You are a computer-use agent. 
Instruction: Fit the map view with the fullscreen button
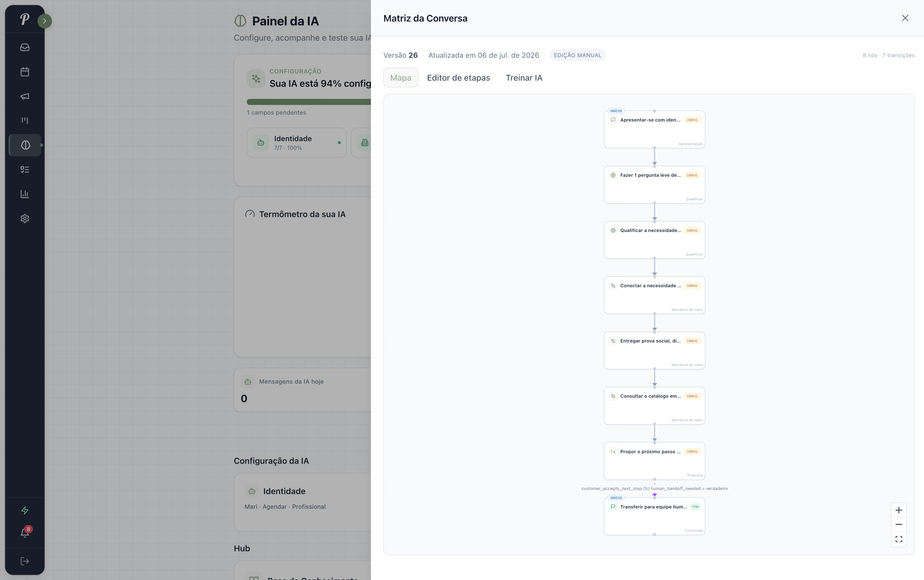pos(898,539)
